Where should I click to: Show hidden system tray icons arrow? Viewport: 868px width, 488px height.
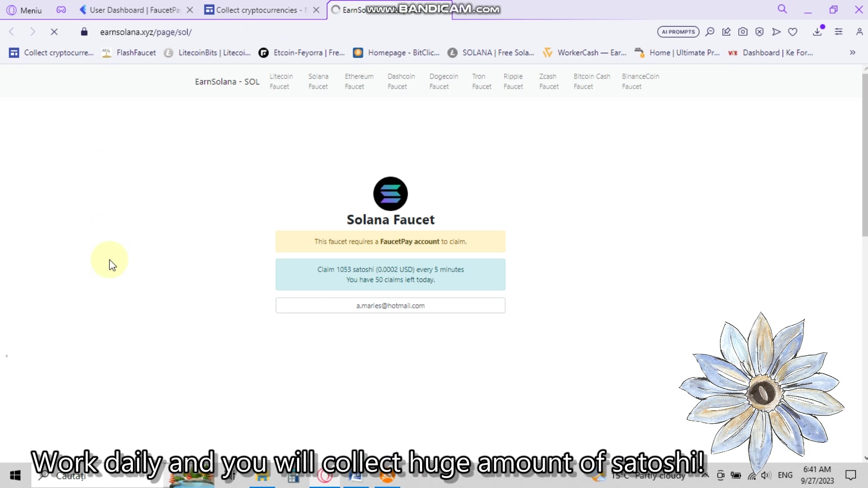(x=705, y=475)
